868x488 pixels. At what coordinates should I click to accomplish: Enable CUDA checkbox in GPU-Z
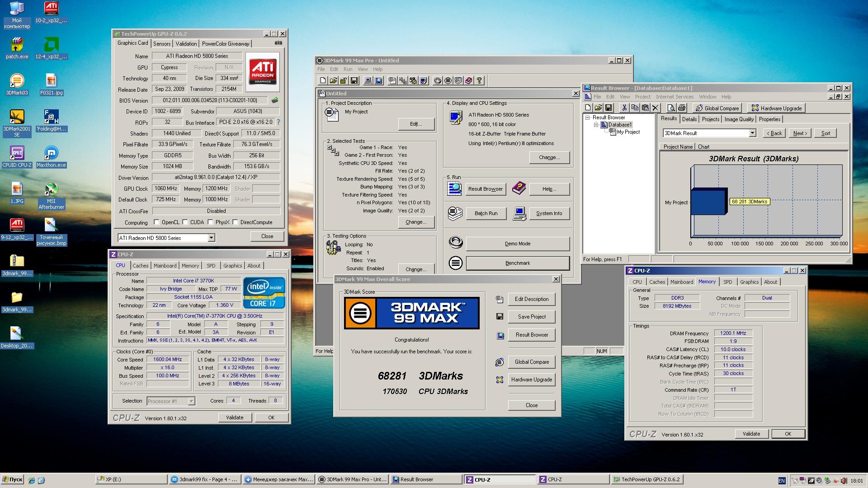(x=185, y=222)
